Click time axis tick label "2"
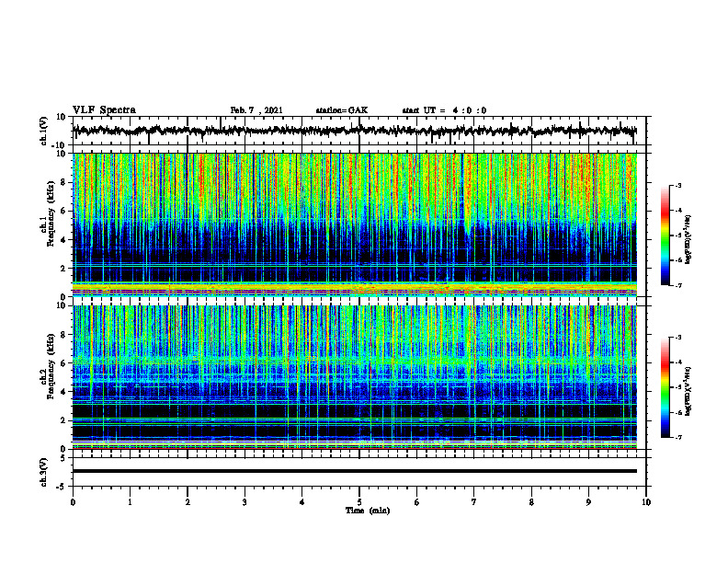 (x=188, y=502)
